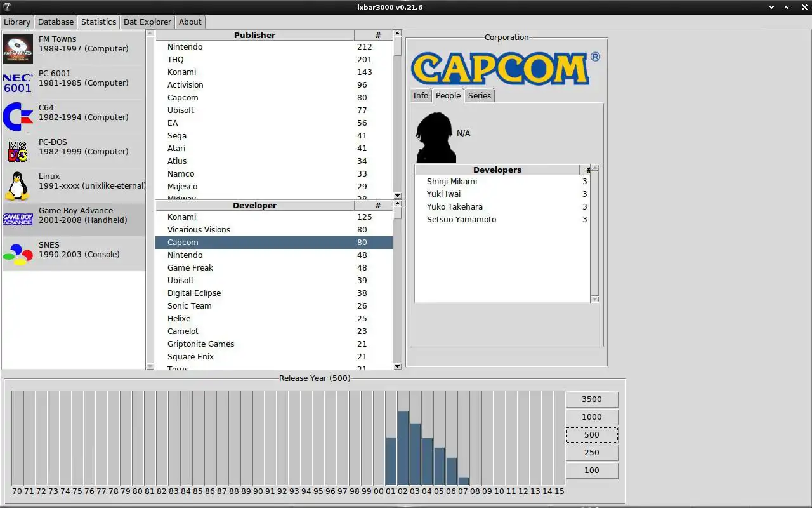This screenshot has height=508, width=812.
Task: Open the Database tab
Action: (56, 22)
